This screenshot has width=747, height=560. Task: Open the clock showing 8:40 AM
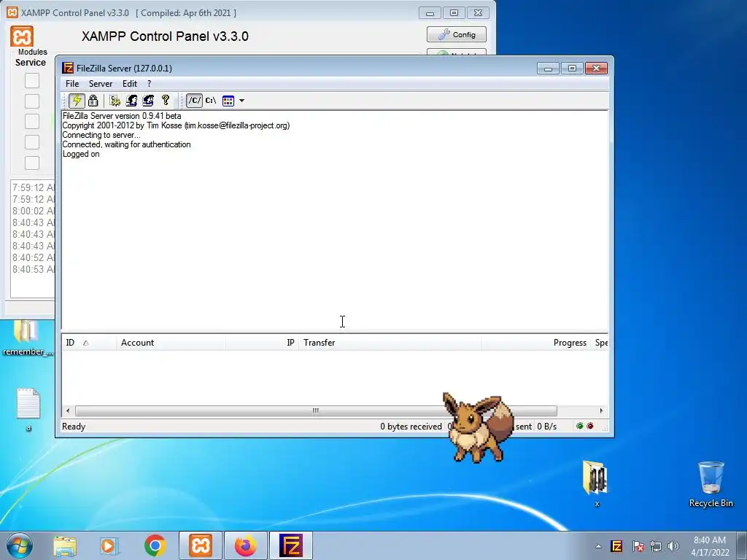tap(710, 546)
